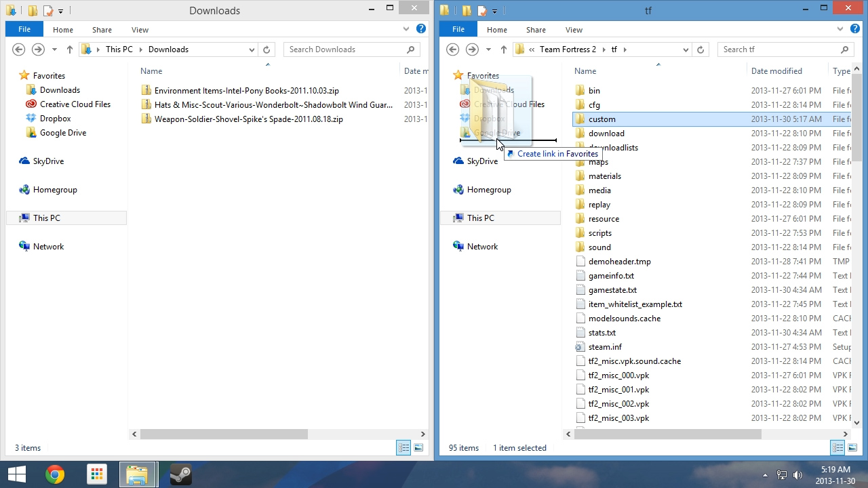The width and height of the screenshot is (868, 488).
Task: Click New Folder icon in Downloads title bar
Action: (32, 11)
